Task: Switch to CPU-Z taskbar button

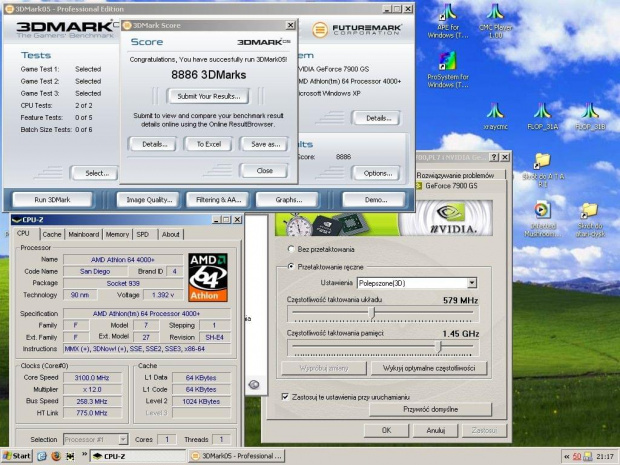Action: pos(138,456)
